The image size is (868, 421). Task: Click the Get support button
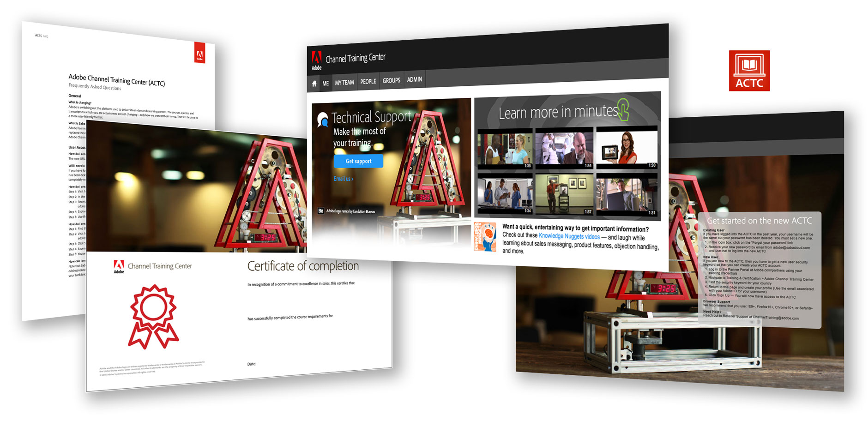[358, 161]
